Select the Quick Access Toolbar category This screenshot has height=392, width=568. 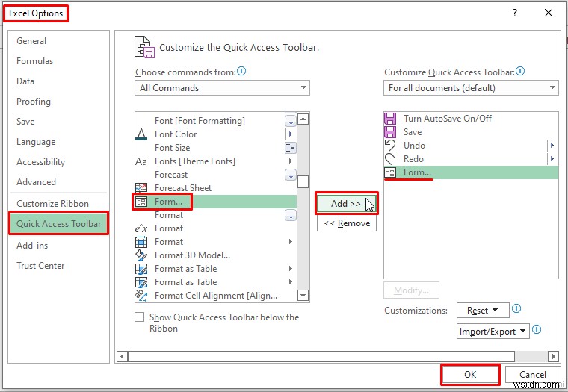pos(59,224)
